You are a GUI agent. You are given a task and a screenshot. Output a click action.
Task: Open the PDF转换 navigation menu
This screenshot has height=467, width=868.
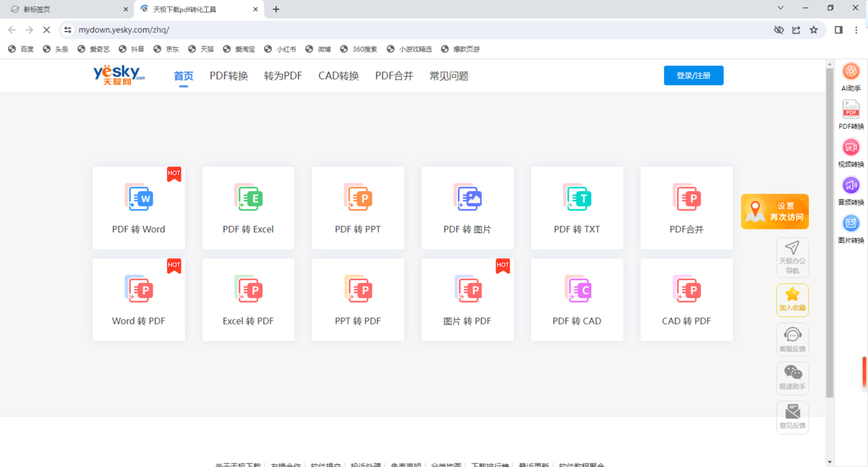(x=229, y=75)
